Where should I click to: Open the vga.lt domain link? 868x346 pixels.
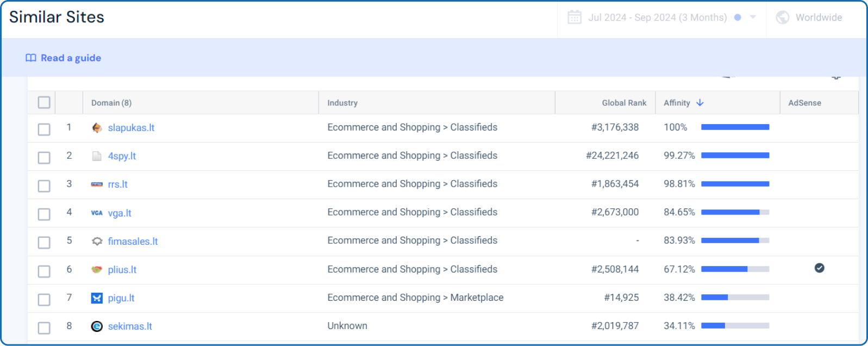120,213
